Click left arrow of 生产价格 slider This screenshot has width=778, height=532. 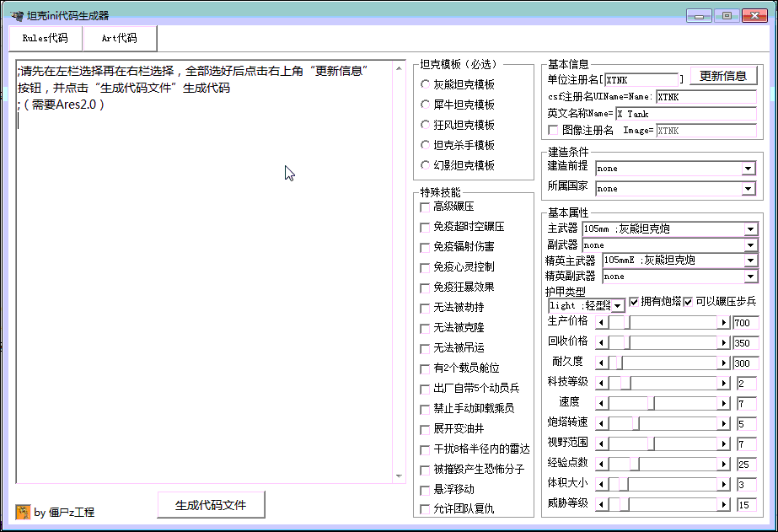tap(601, 323)
